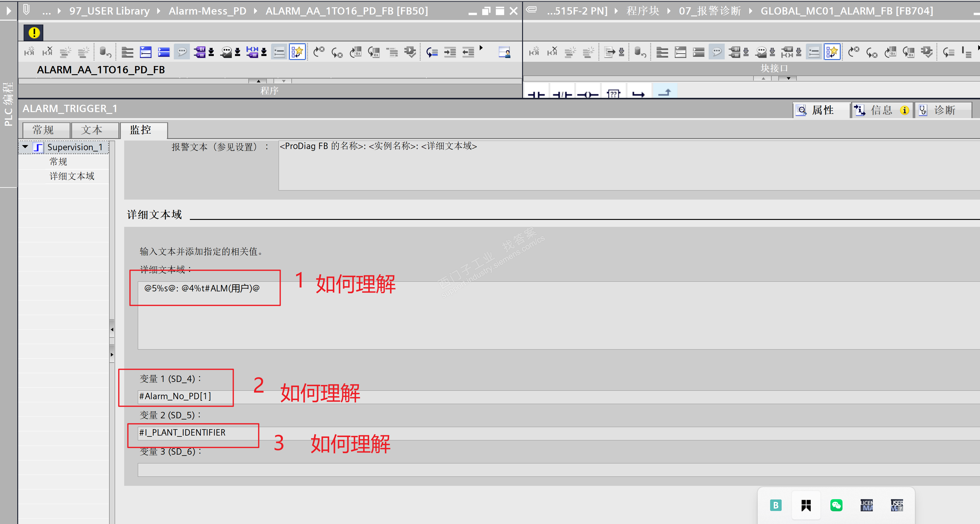Click the increase indent icon in the FB50 editor toolbar

pos(450,52)
